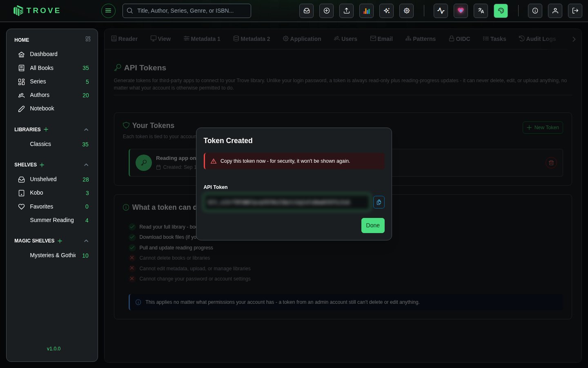The image size is (588, 368).
Task: Add a new magic shelf with plus icon
Action: pos(60,241)
